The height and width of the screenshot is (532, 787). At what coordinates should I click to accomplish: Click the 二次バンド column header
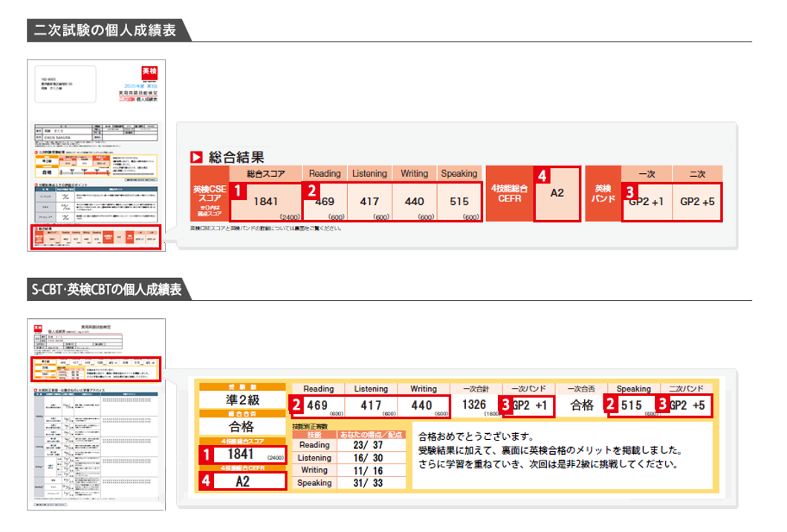point(686,389)
